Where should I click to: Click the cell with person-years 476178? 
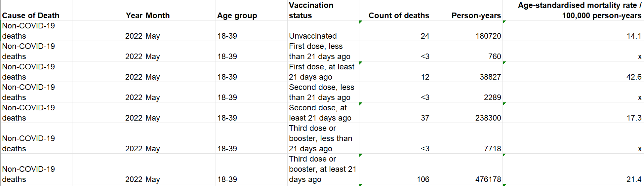(x=467, y=169)
